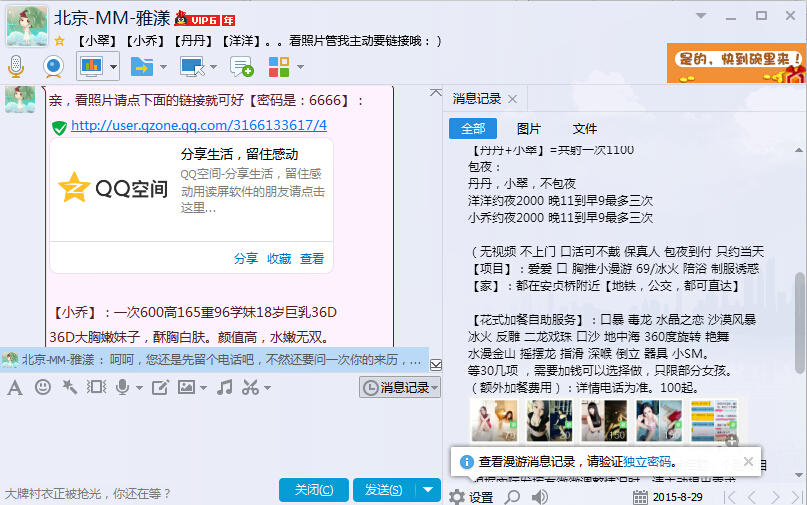
Task: Close the 消息记录 tab with X
Action: pyautogui.click(x=513, y=99)
